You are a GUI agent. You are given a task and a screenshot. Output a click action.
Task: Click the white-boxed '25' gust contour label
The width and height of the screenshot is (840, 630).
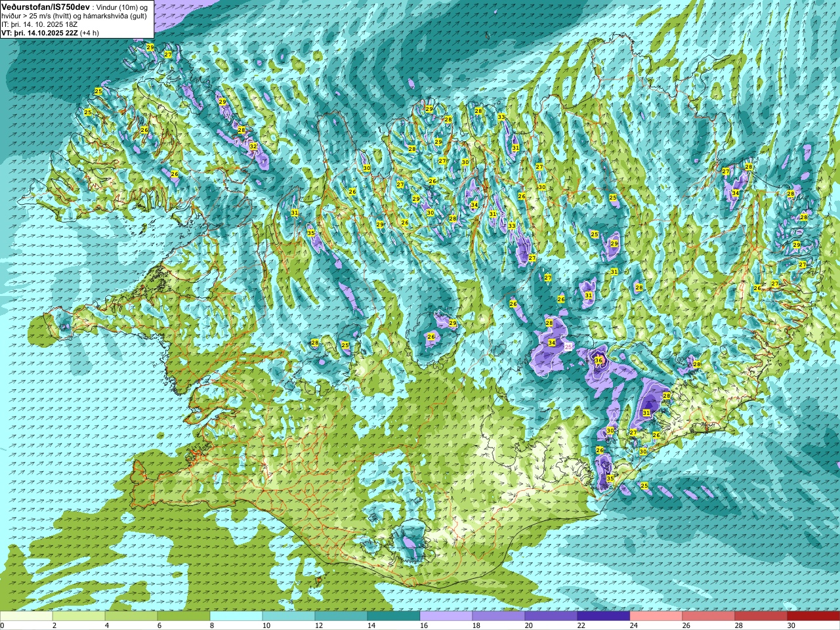pyautogui.click(x=568, y=346)
